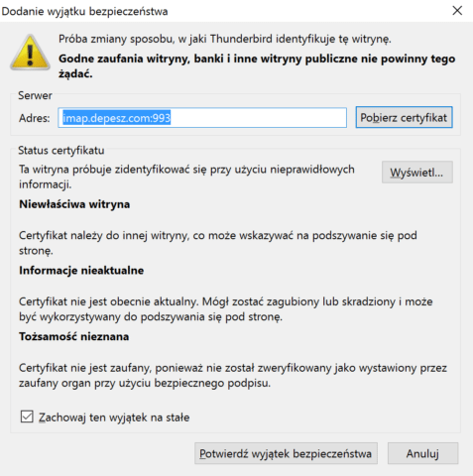Click the Status certyfikatu group label
The image size is (473, 476).
(x=61, y=151)
